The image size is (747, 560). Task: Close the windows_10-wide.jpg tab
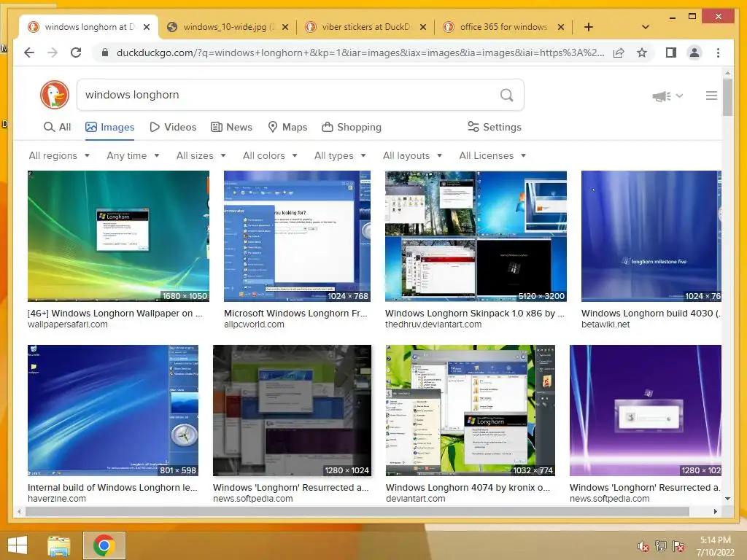pyautogui.click(x=285, y=27)
